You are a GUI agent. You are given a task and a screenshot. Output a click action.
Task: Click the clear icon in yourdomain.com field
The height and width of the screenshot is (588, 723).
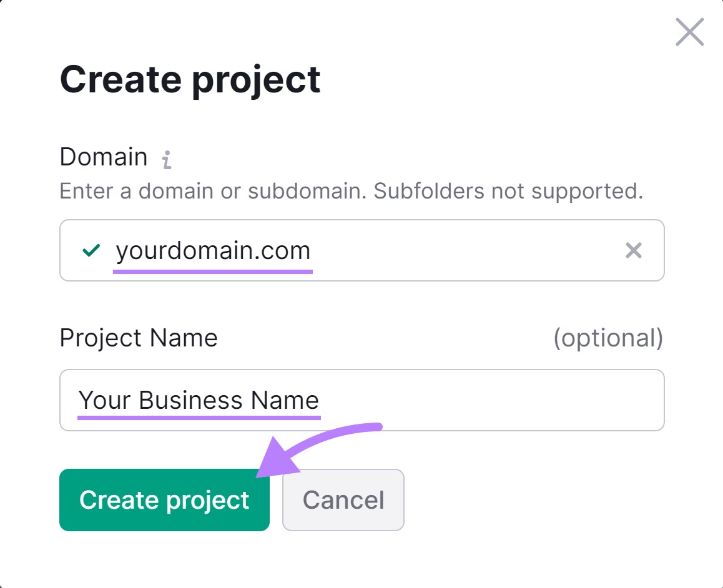click(634, 250)
